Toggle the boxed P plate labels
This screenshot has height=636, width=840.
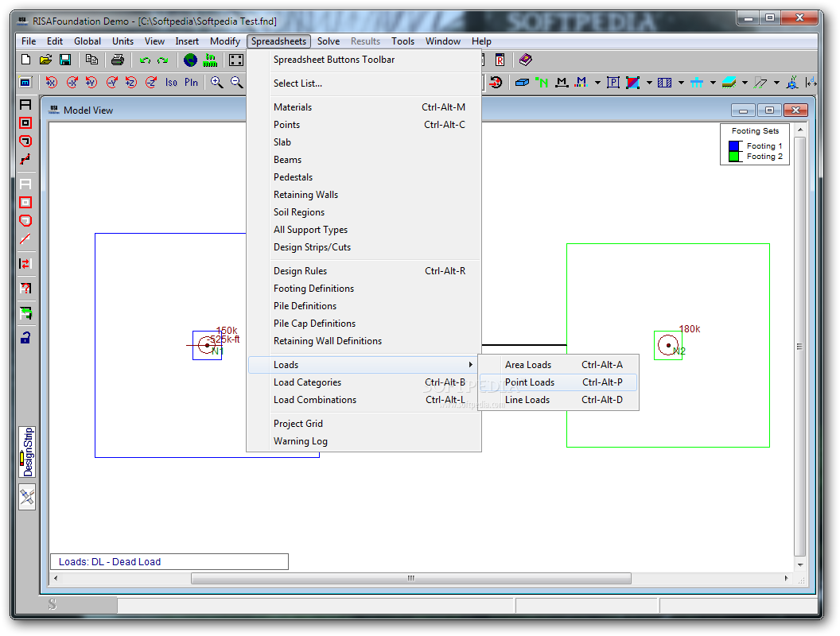[613, 83]
